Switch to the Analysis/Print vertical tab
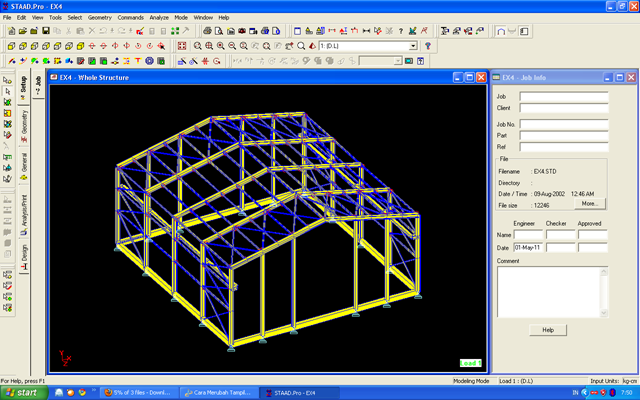 point(24,215)
